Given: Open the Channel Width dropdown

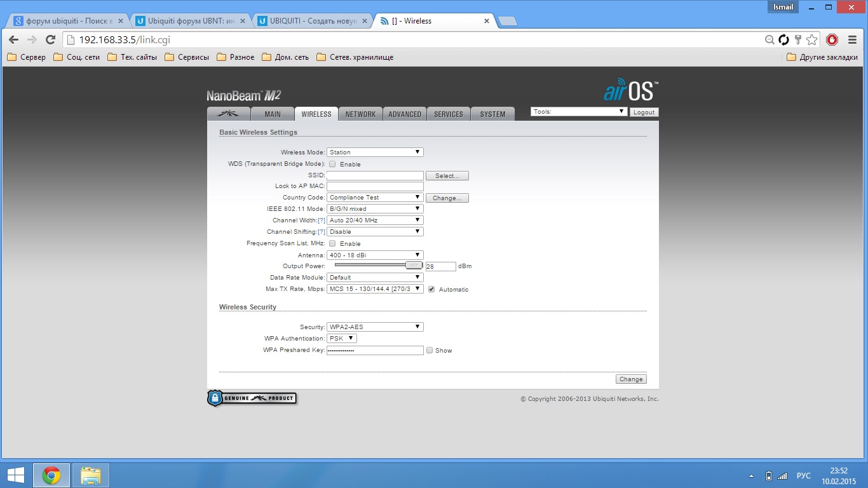Looking at the screenshot, I should [x=375, y=220].
